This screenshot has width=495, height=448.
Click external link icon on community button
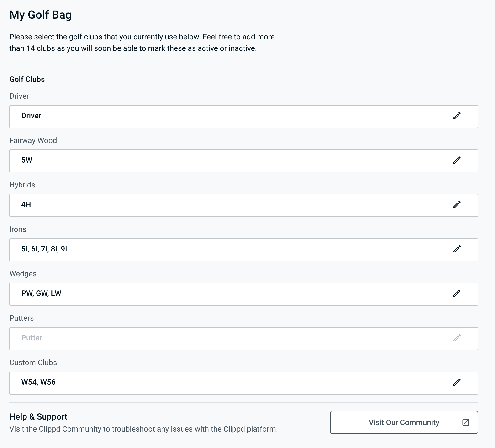click(x=466, y=422)
